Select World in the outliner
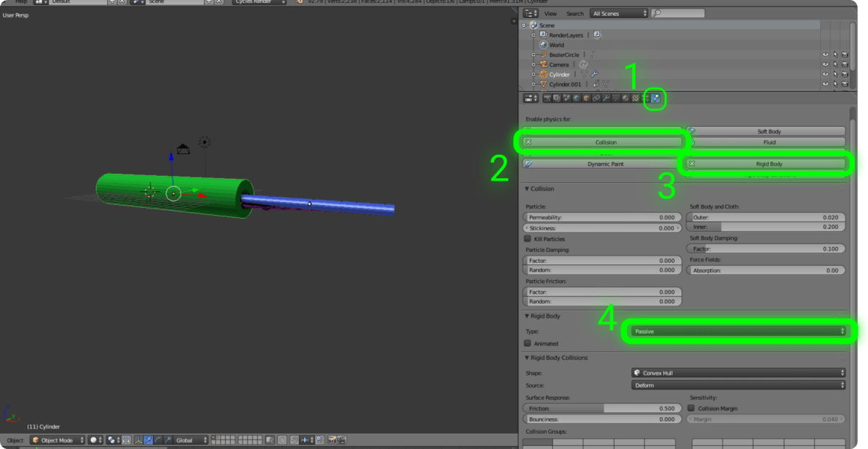This screenshot has height=449, width=868. coord(556,45)
